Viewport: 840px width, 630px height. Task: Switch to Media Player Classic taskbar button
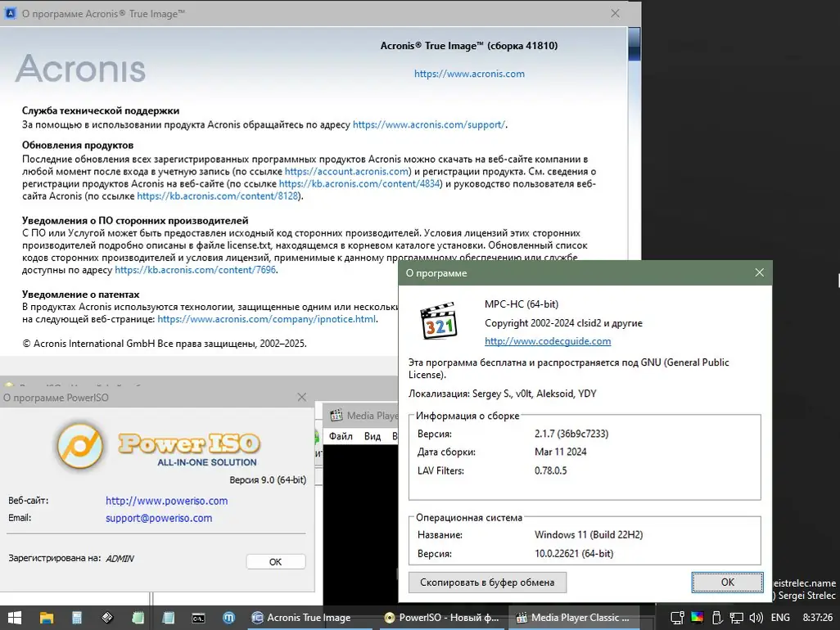coord(572,618)
